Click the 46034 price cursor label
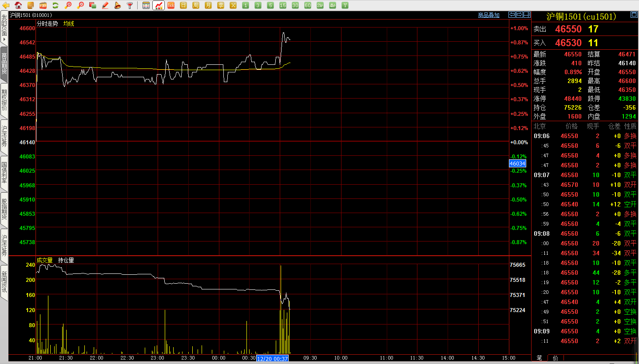This screenshot has width=639, height=364. (517, 164)
